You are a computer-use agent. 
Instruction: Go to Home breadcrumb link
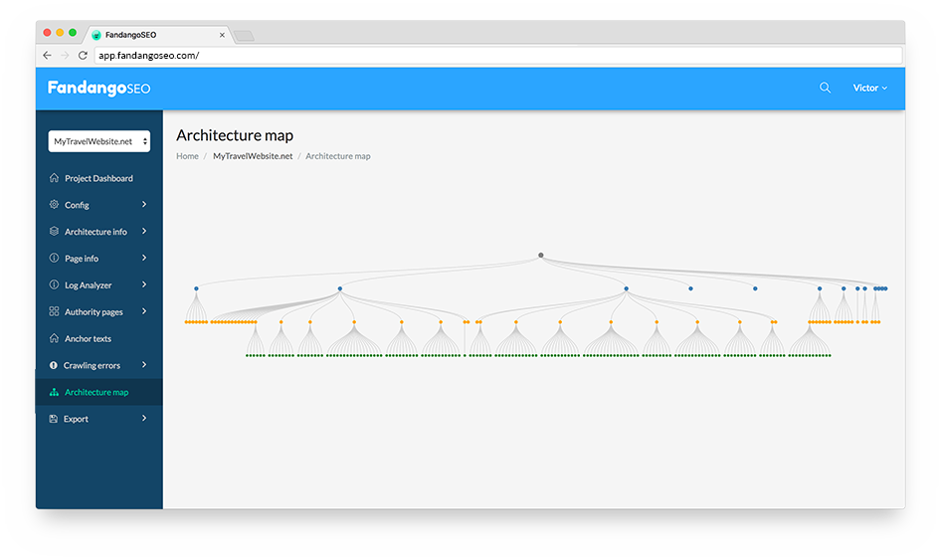tap(187, 156)
